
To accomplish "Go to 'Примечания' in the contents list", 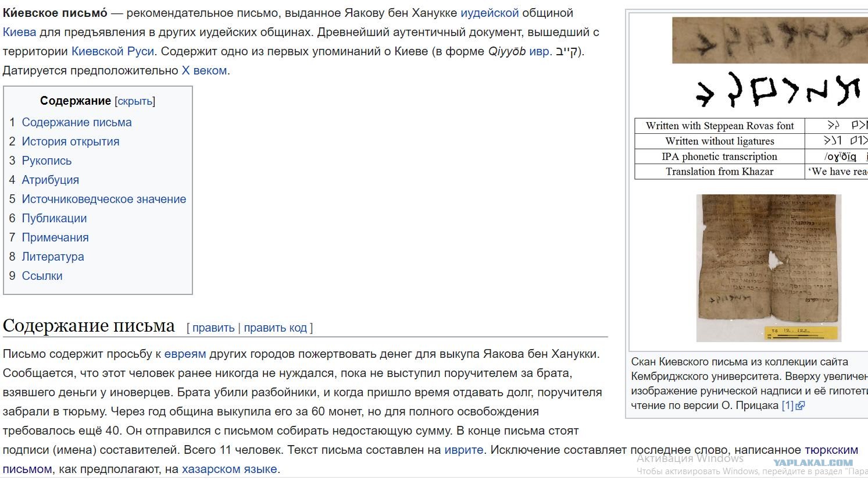I will pyautogui.click(x=55, y=237).
